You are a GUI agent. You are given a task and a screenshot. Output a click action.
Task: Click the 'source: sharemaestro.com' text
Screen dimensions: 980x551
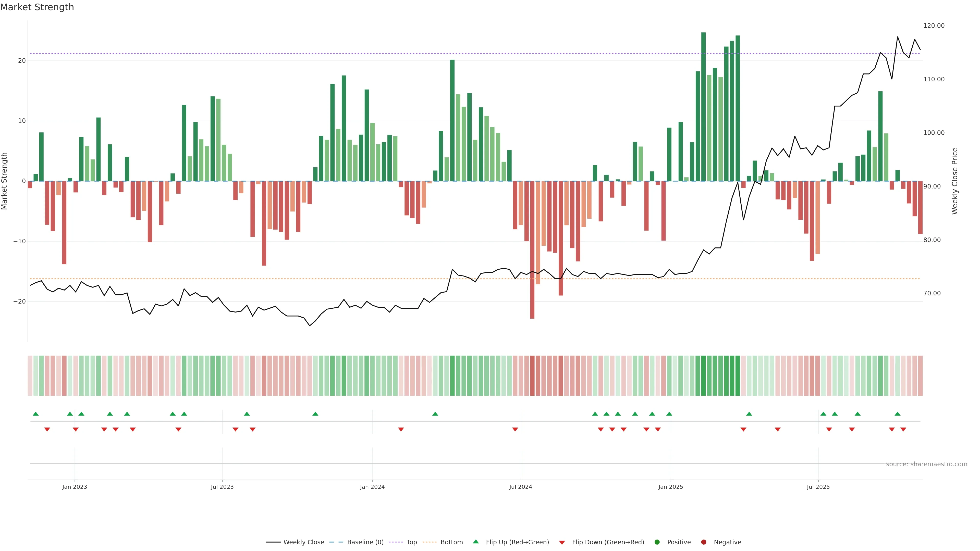tap(926, 464)
